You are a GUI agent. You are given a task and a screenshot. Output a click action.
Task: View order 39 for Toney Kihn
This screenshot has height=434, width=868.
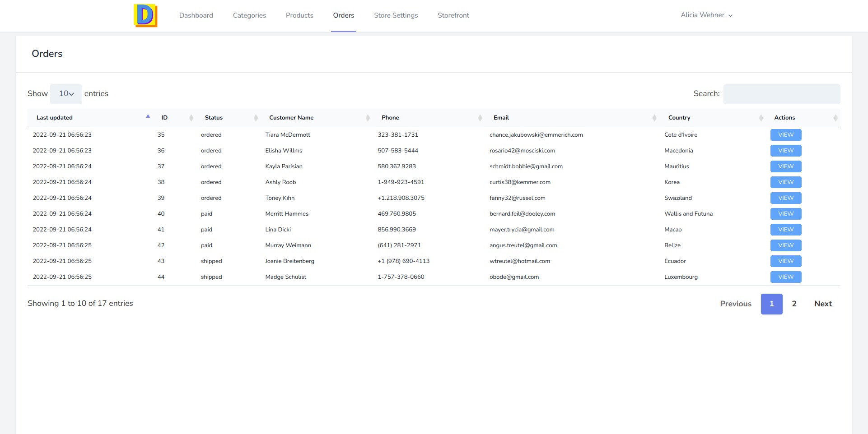pos(786,198)
